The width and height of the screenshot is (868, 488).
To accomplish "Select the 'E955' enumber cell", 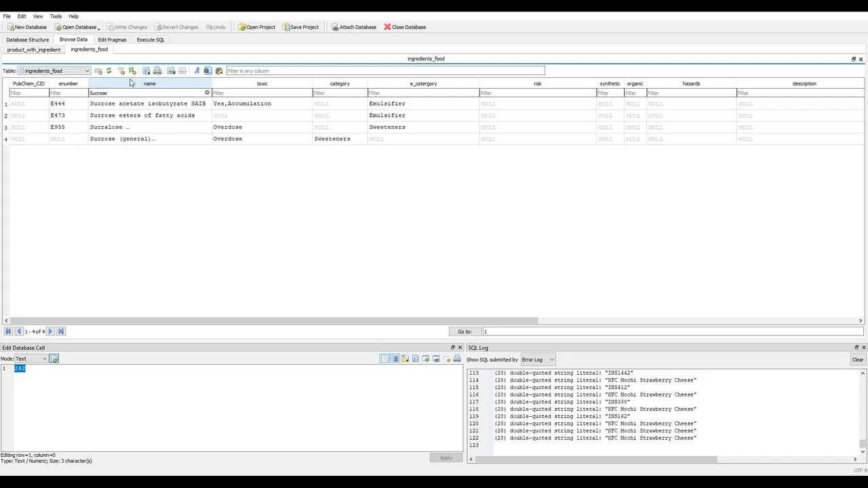I will click(68, 127).
